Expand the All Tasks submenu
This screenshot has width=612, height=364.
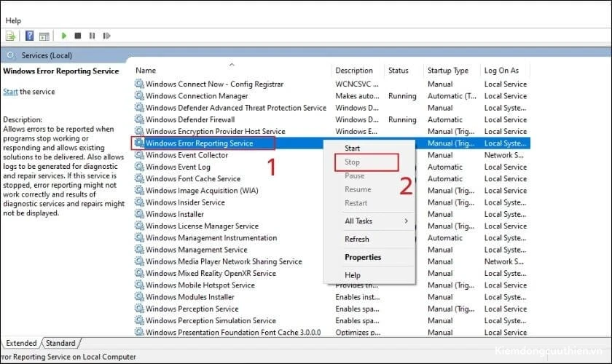(x=369, y=221)
